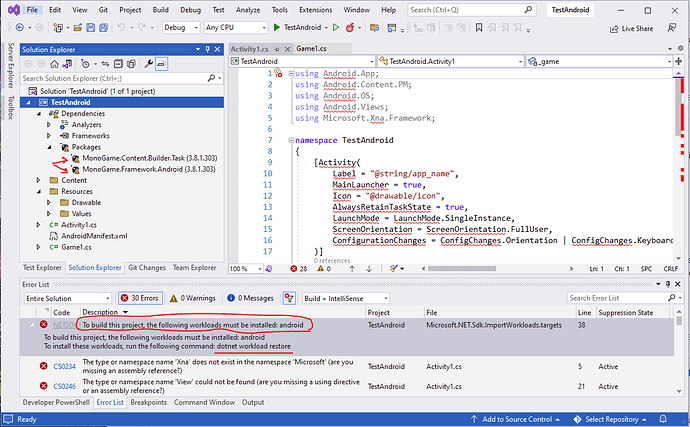Switch to the Developer PowerShell tab
690x427 pixels.
click(56, 402)
